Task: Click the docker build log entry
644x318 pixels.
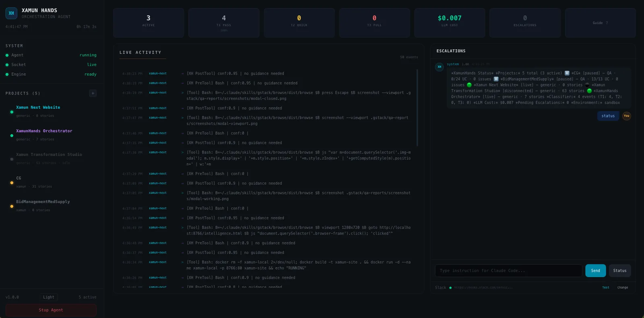Action: (268, 265)
